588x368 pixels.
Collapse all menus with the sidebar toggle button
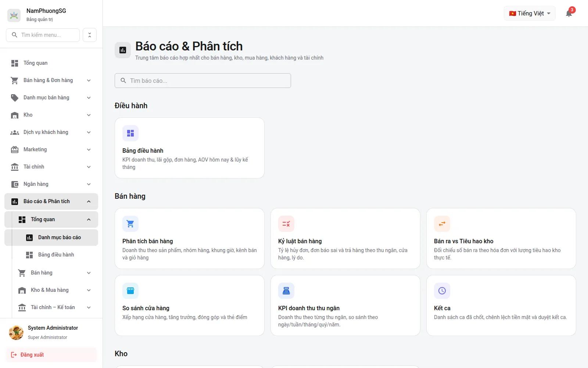tap(90, 35)
